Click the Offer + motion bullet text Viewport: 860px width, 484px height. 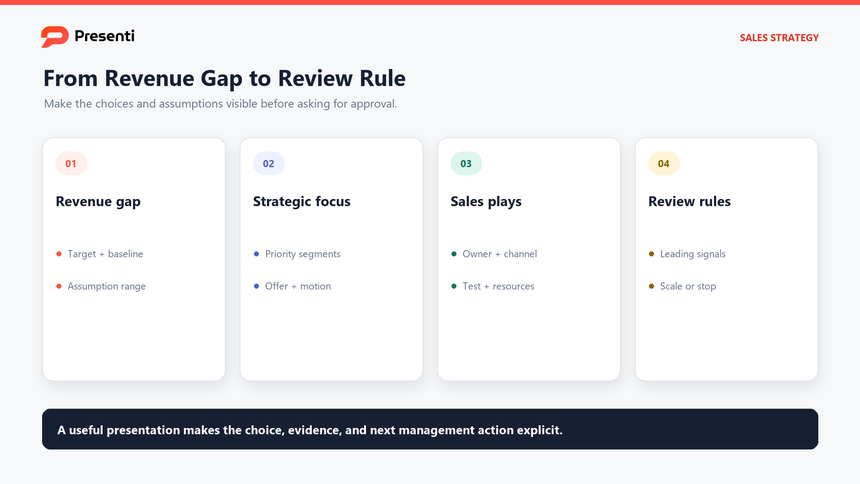[x=298, y=286]
